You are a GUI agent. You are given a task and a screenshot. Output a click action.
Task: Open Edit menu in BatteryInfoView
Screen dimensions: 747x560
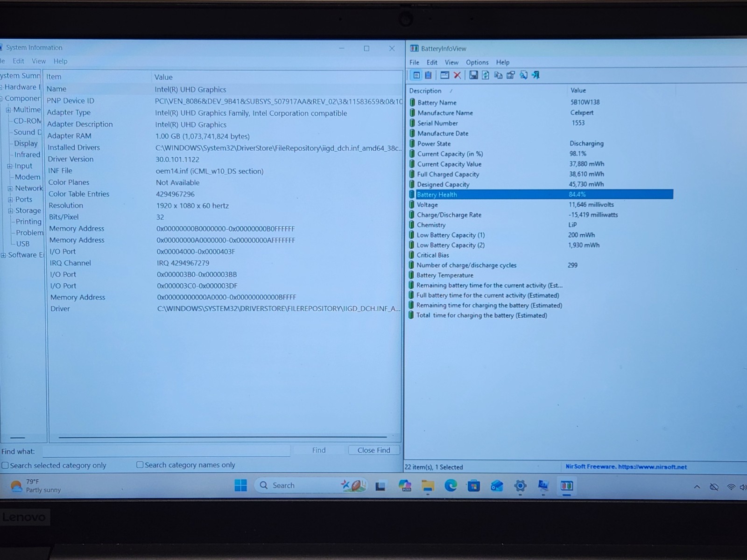(x=432, y=62)
